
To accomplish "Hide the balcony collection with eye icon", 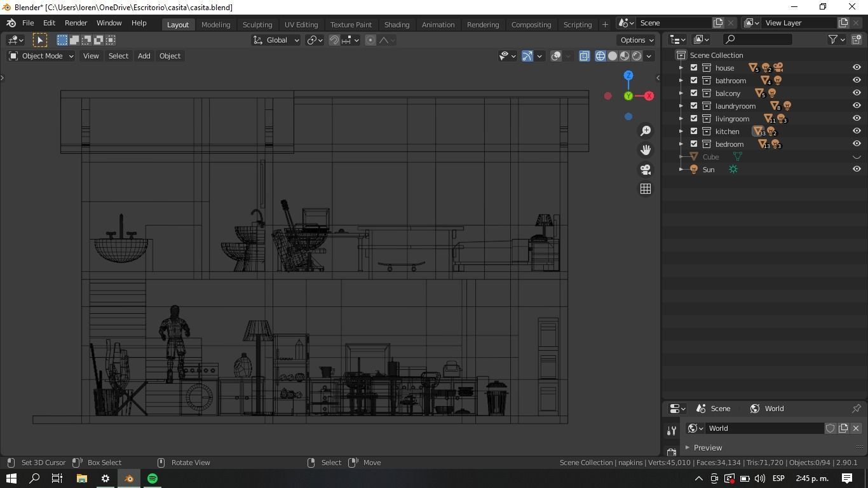I will [x=857, y=93].
